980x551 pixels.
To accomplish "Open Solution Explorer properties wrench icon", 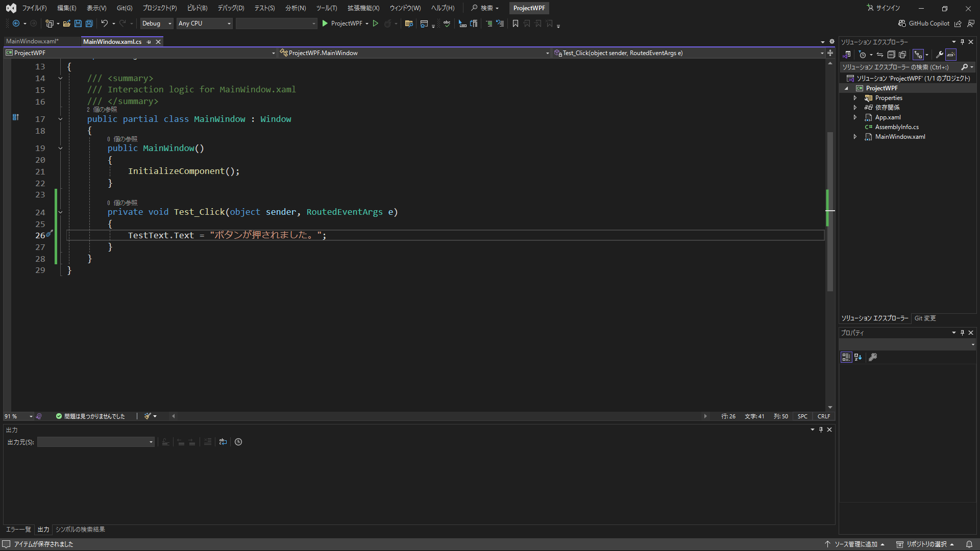I will click(939, 55).
